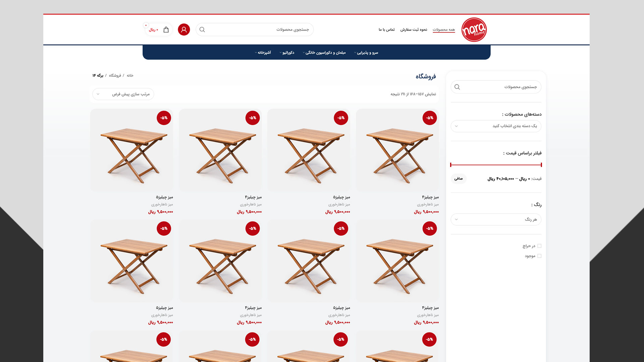Open the 'هر رنگ' color dropdown

click(x=496, y=220)
